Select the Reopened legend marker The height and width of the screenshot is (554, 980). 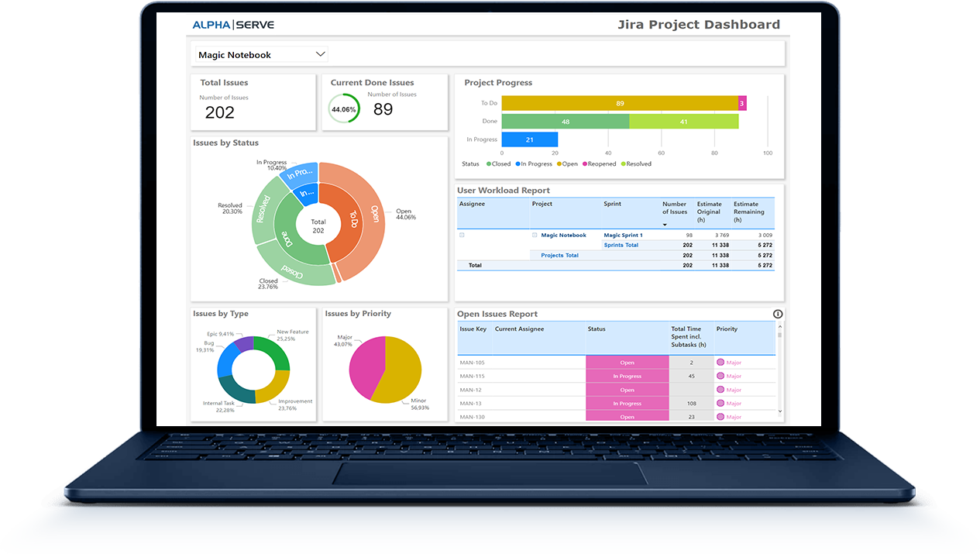pyautogui.click(x=584, y=163)
